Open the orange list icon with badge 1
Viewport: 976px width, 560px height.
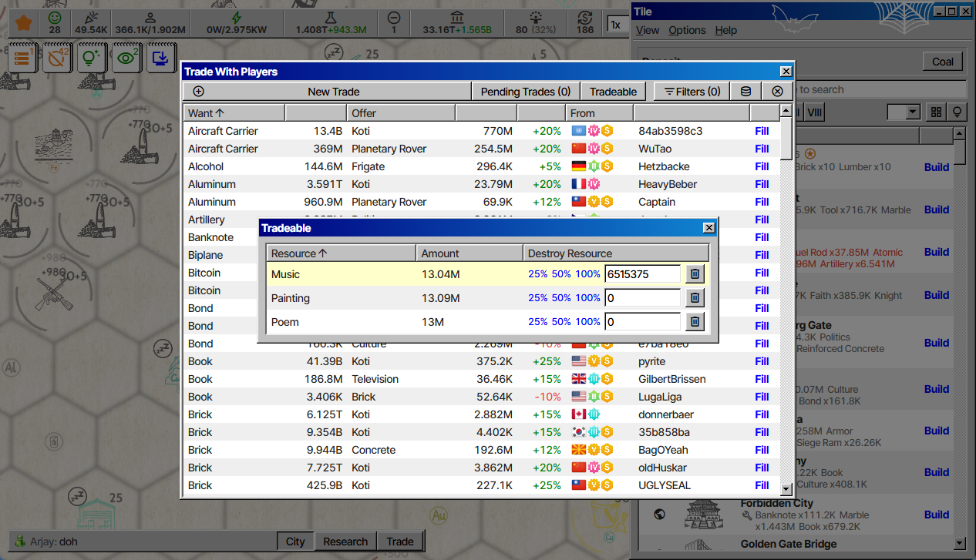(x=22, y=58)
